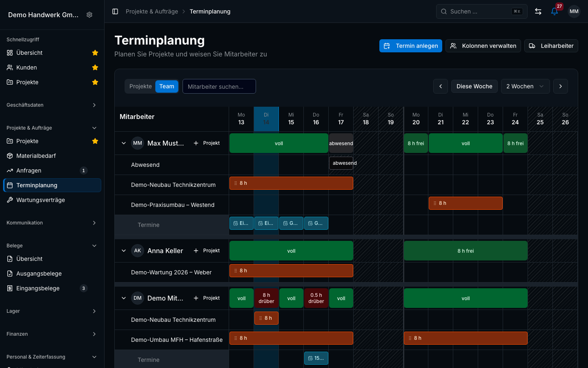Expand the Lager section
This screenshot has width=588, height=368.
(52, 311)
